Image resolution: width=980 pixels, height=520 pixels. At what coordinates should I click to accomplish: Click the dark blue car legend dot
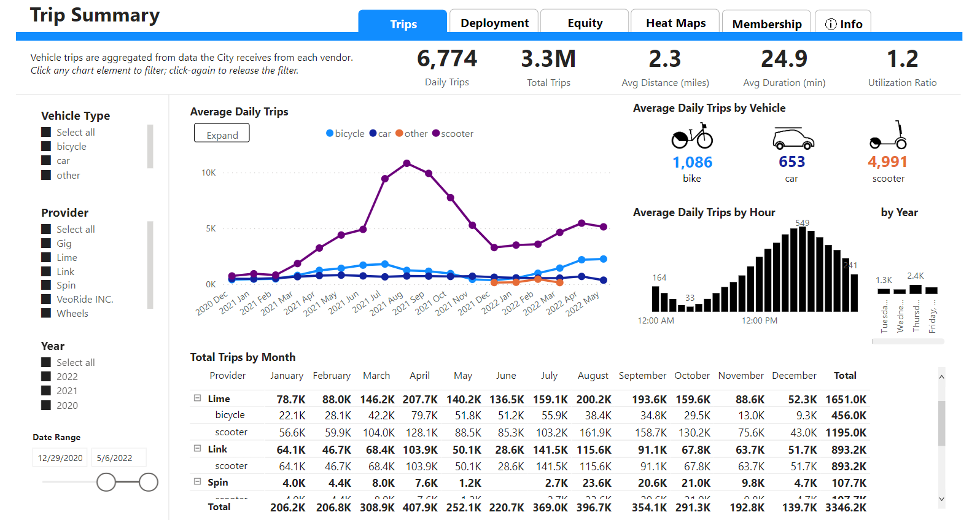coord(373,133)
